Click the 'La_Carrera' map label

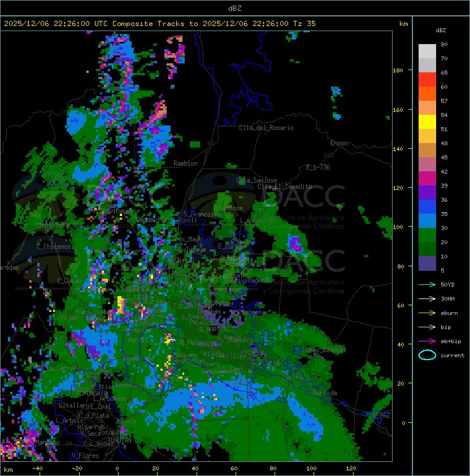coord(63,368)
